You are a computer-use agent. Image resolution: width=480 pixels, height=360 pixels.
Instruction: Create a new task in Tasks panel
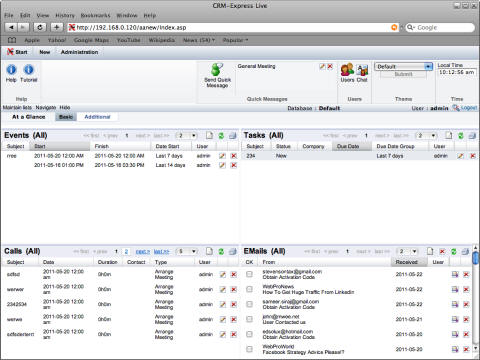(449, 135)
